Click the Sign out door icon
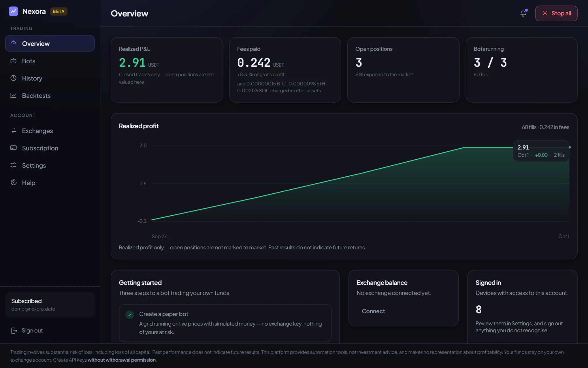This screenshot has height=368, width=588. pyautogui.click(x=14, y=330)
